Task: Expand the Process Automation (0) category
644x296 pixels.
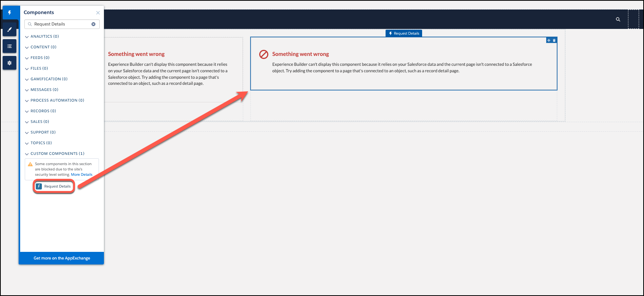Action: (x=54, y=100)
